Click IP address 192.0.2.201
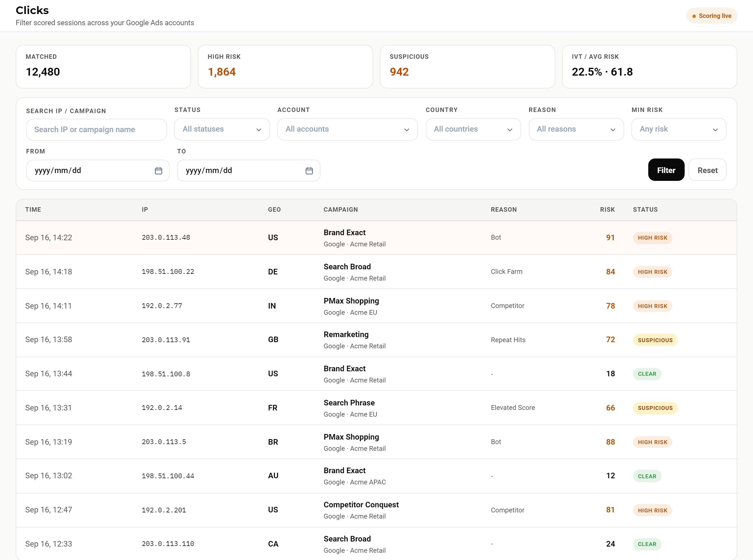This screenshot has height=560, width=753. coord(164,510)
